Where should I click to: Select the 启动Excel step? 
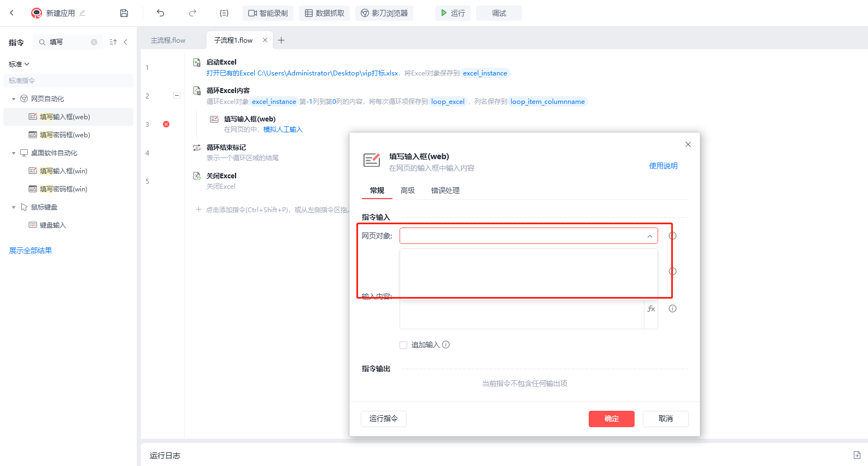[221, 62]
